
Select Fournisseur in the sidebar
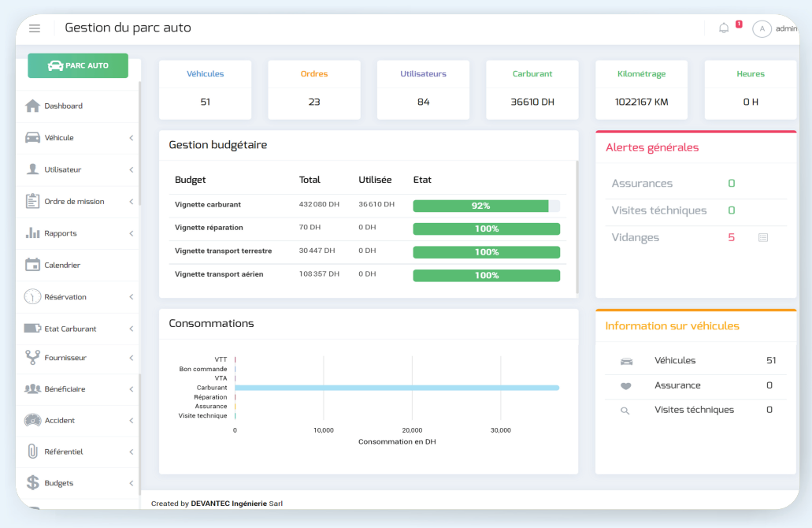coord(65,358)
